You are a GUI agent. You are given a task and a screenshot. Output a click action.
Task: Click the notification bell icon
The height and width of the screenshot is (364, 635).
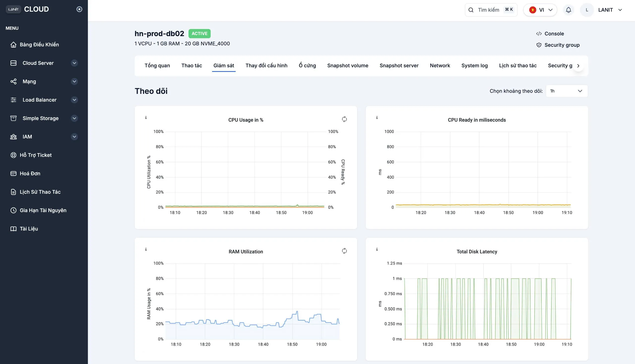(x=569, y=10)
